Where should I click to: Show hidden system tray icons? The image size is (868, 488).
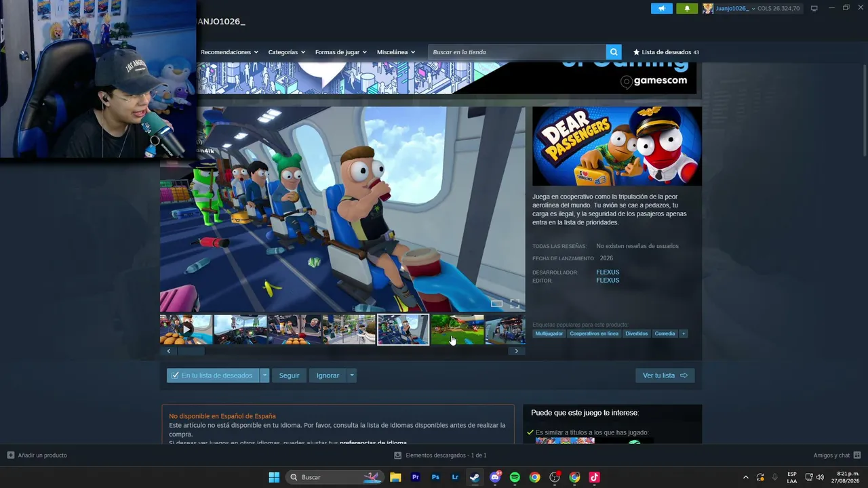[x=746, y=477]
